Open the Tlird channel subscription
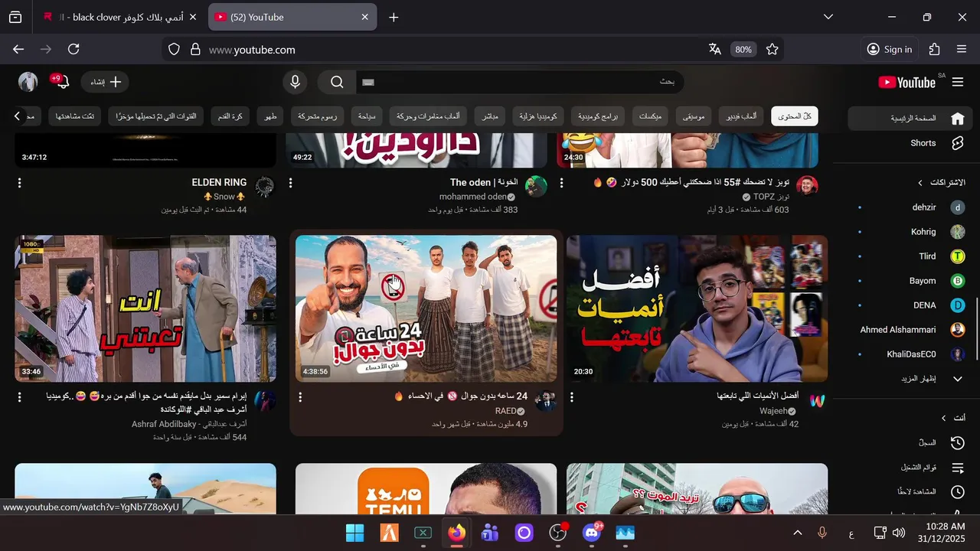980x551 pixels. [910, 256]
